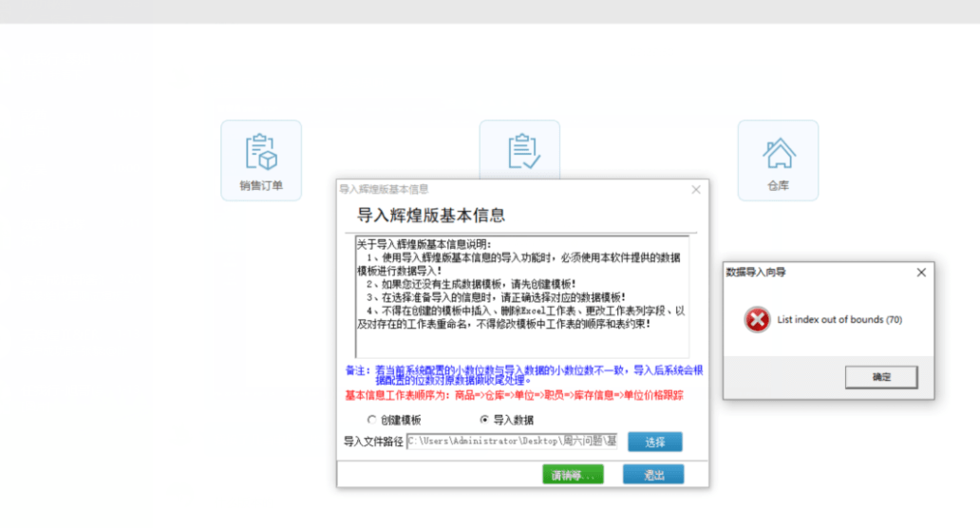Click the blue 退出 button

click(653, 475)
